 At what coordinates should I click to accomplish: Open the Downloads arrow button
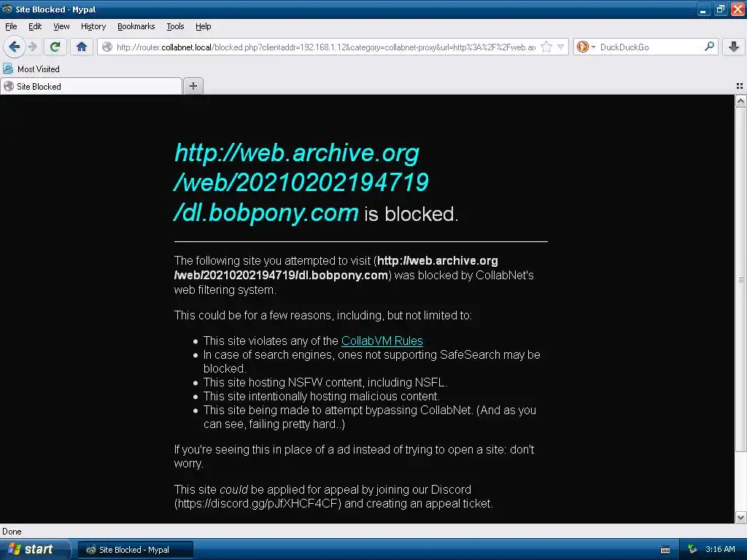click(x=734, y=47)
